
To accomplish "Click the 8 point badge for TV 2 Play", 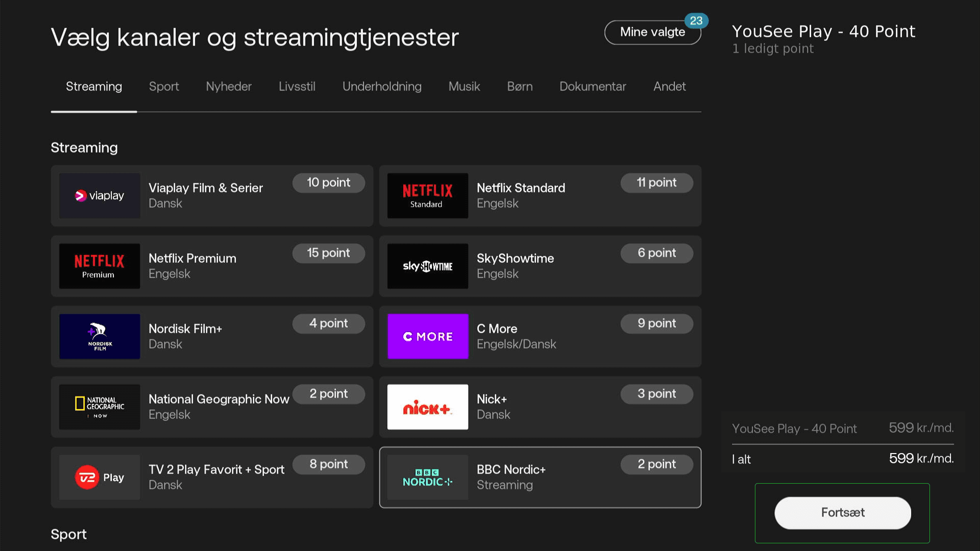I will tap(329, 464).
